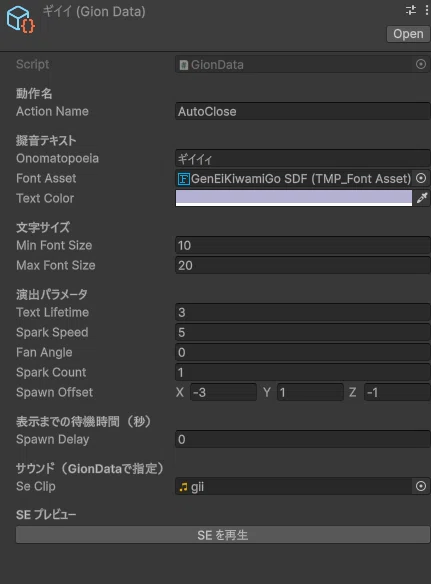Image resolution: width=431 pixels, height=584 pixels.
Task: Click the Spawn Delay value field
Action: (x=303, y=439)
